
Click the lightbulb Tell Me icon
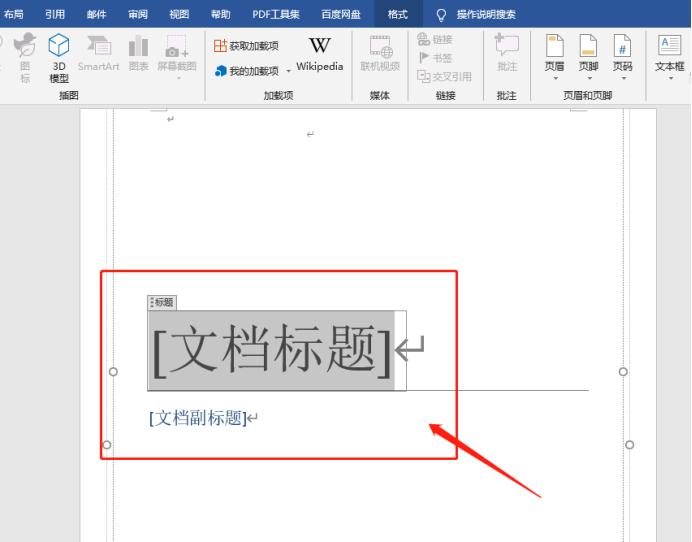click(441, 15)
